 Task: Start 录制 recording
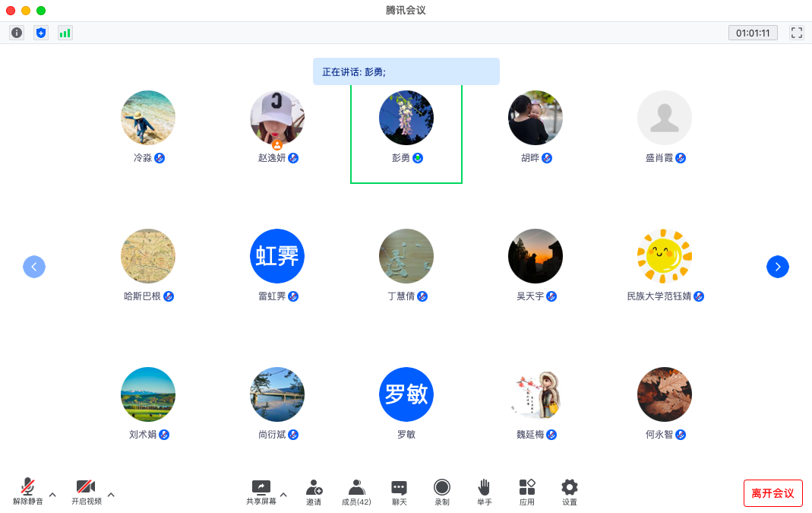coord(442,492)
